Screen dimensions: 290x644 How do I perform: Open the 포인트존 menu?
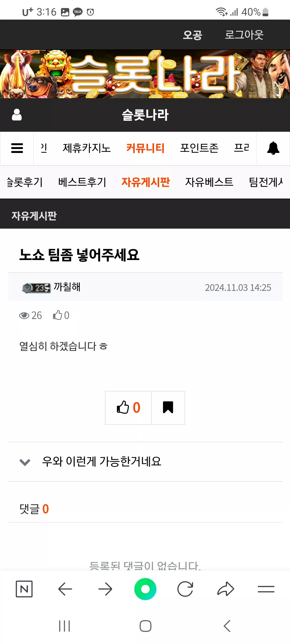199,148
